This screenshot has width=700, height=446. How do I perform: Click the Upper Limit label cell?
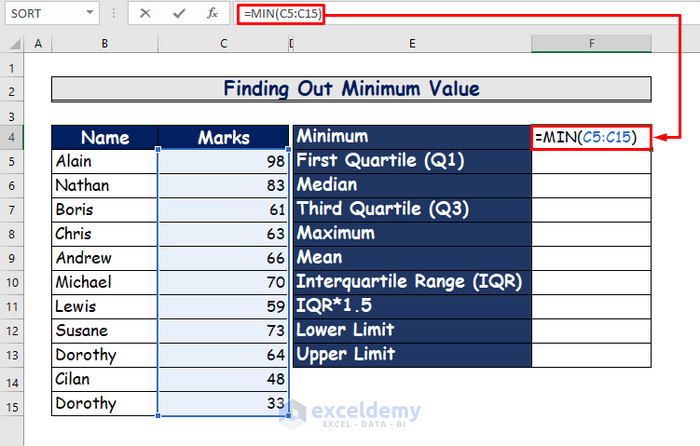tap(412, 355)
